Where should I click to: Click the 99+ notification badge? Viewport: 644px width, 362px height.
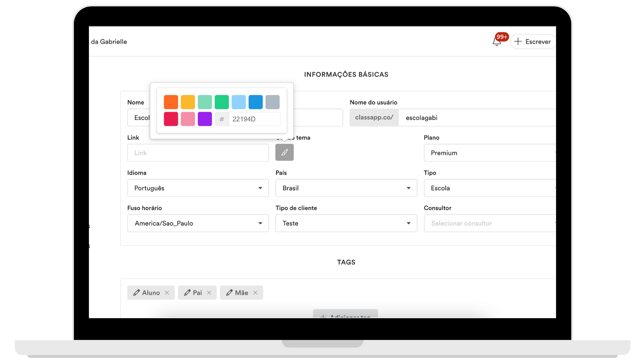tap(502, 37)
